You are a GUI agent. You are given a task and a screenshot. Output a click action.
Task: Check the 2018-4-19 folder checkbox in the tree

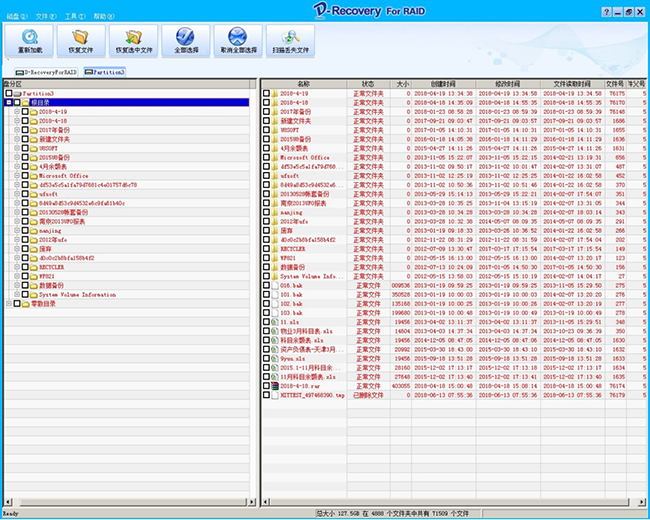pos(25,112)
